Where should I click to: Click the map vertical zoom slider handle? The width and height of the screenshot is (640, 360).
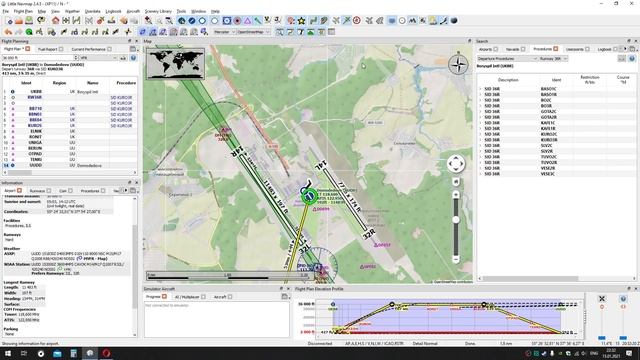coord(456,220)
